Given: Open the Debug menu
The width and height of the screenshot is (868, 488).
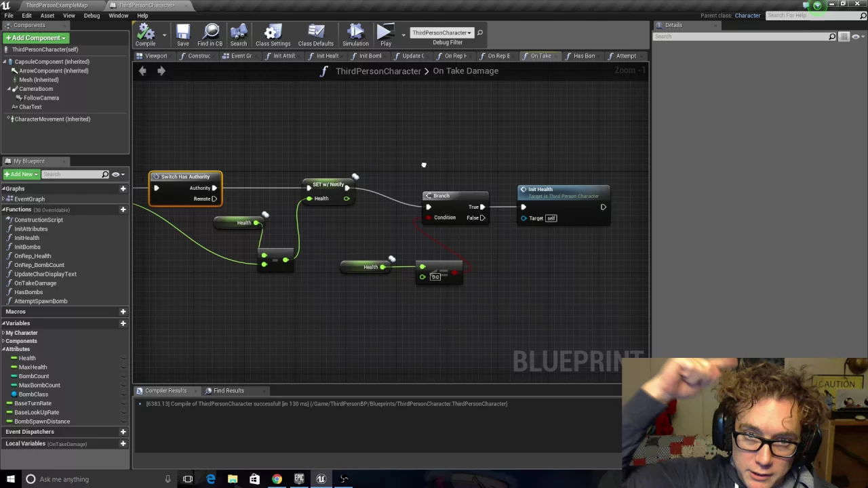Looking at the screenshot, I should (92, 16).
